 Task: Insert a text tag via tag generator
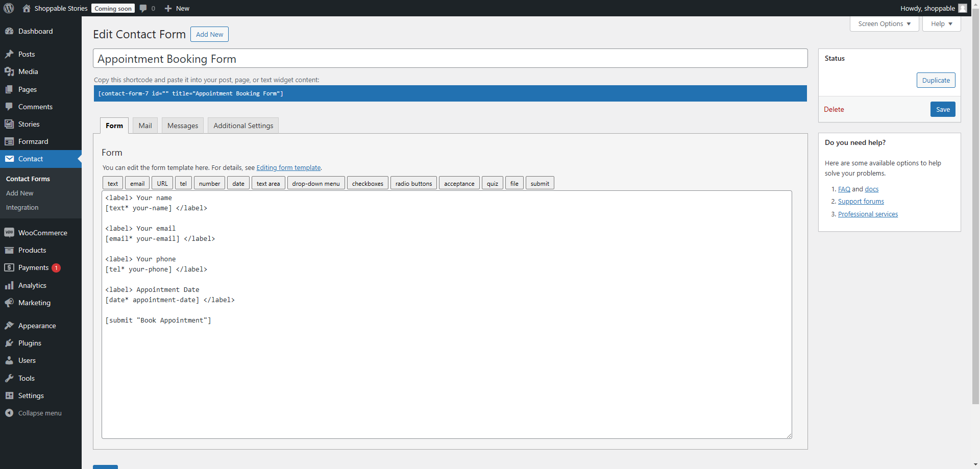coord(113,183)
